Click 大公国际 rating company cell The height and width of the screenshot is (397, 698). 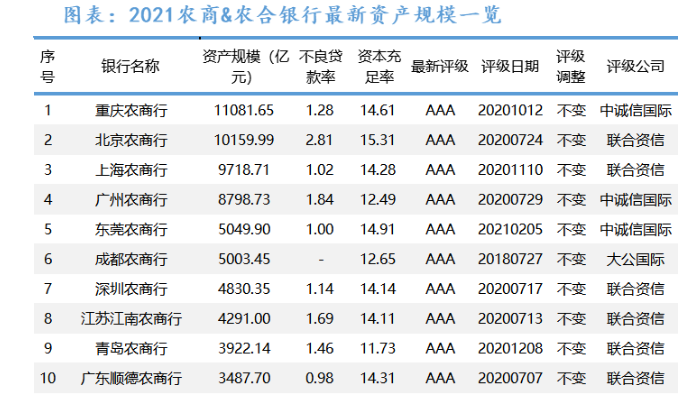pos(635,259)
